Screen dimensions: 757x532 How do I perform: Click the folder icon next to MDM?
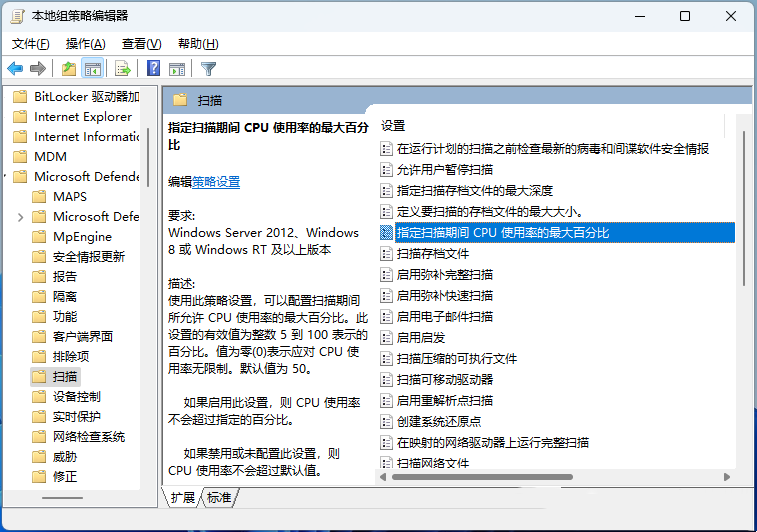click(20, 156)
